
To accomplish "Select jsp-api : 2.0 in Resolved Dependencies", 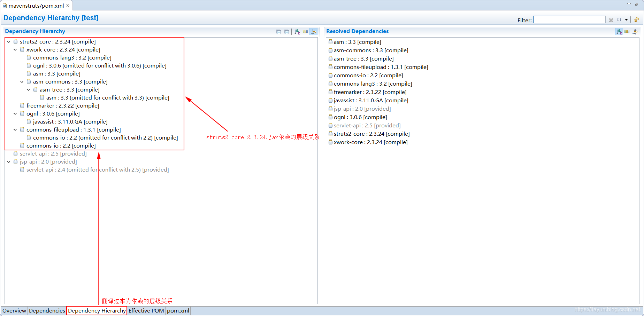I will 362,109.
